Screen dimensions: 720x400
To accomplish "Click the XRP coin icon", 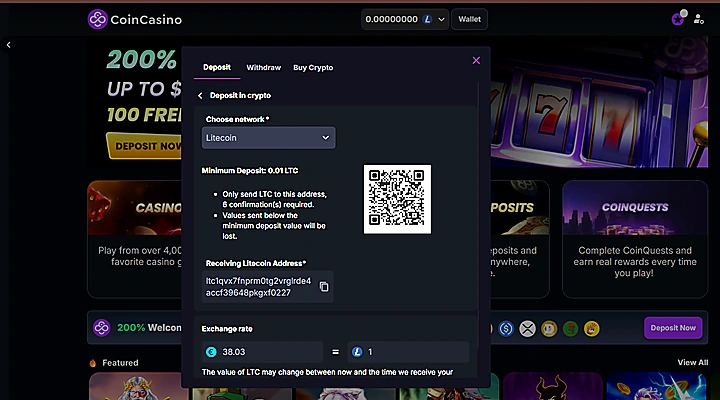I will pyautogui.click(x=527, y=328).
